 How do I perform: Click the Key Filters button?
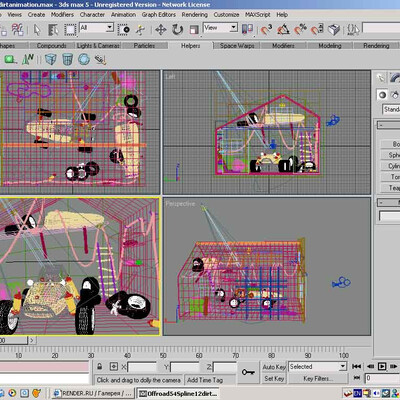coord(318,378)
